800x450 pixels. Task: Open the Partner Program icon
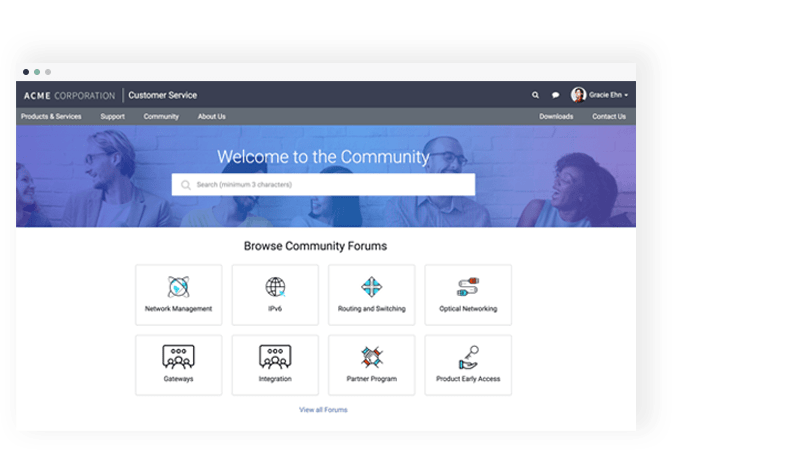click(x=371, y=357)
